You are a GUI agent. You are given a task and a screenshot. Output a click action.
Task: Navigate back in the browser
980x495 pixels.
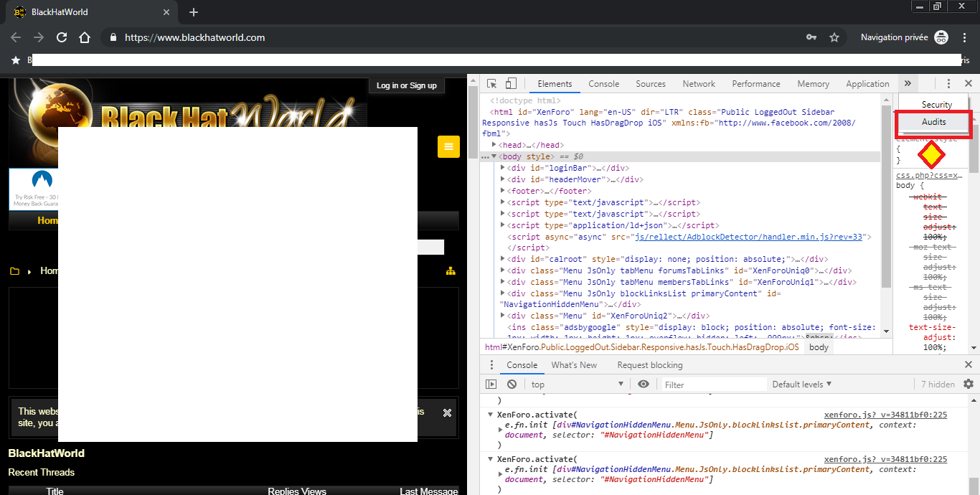click(16, 37)
